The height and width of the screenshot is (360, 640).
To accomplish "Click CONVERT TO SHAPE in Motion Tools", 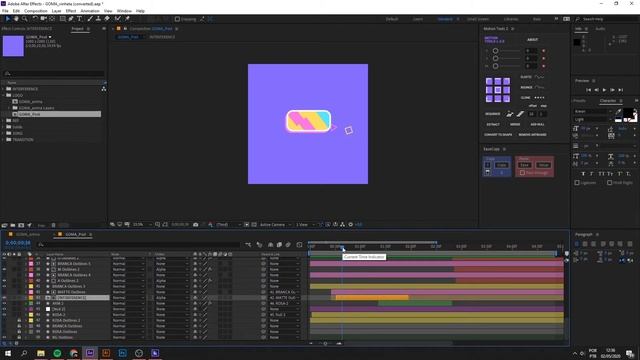I will pyautogui.click(x=498, y=135).
